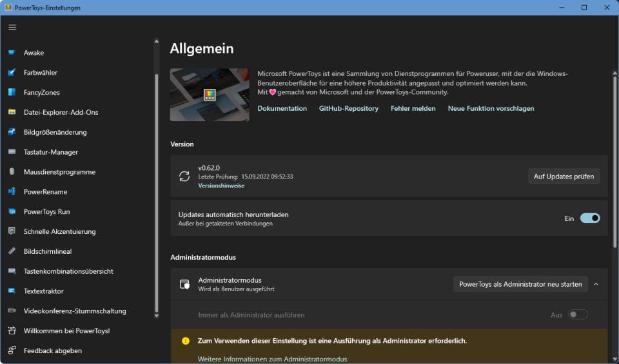Open PowerToys Run settings page

(46, 212)
